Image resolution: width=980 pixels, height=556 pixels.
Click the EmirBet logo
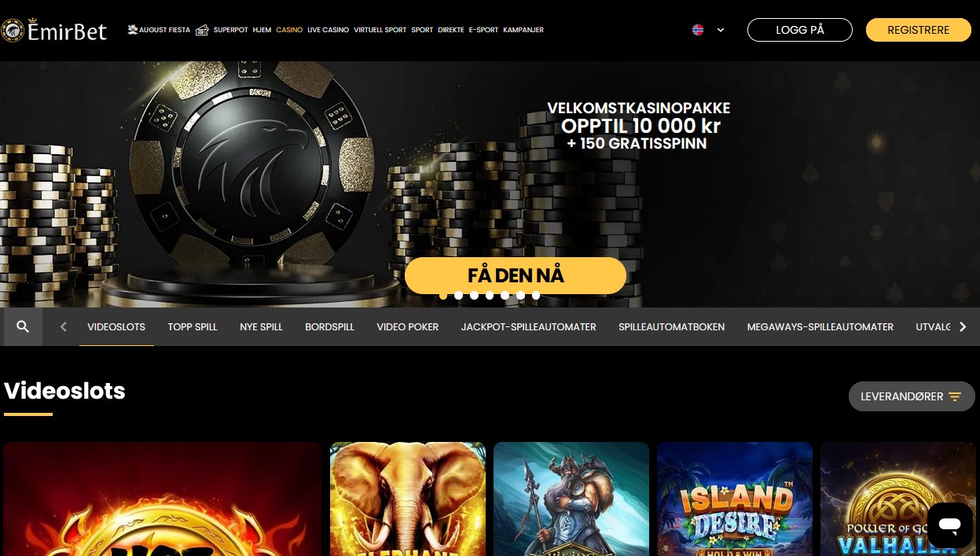[53, 30]
